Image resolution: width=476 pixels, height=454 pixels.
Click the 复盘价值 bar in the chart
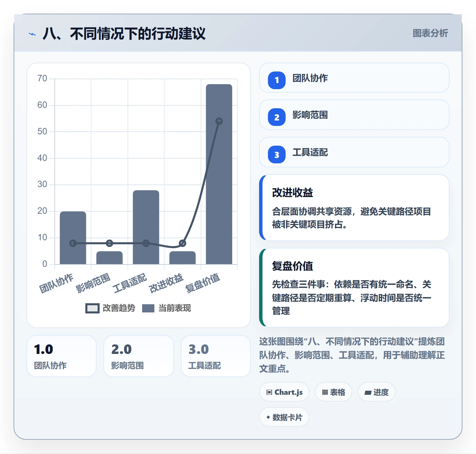219,174
